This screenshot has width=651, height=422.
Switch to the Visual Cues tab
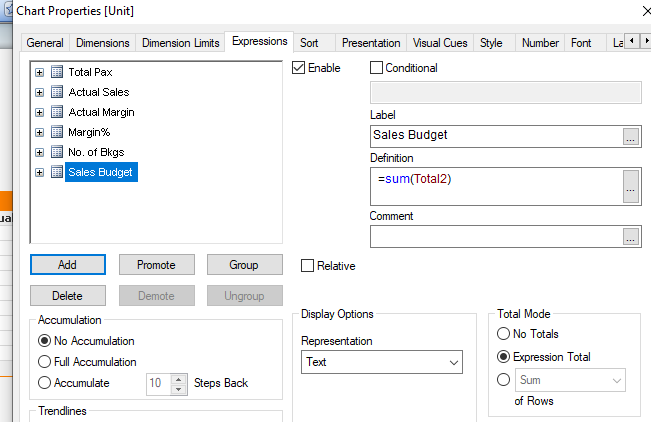(440, 43)
